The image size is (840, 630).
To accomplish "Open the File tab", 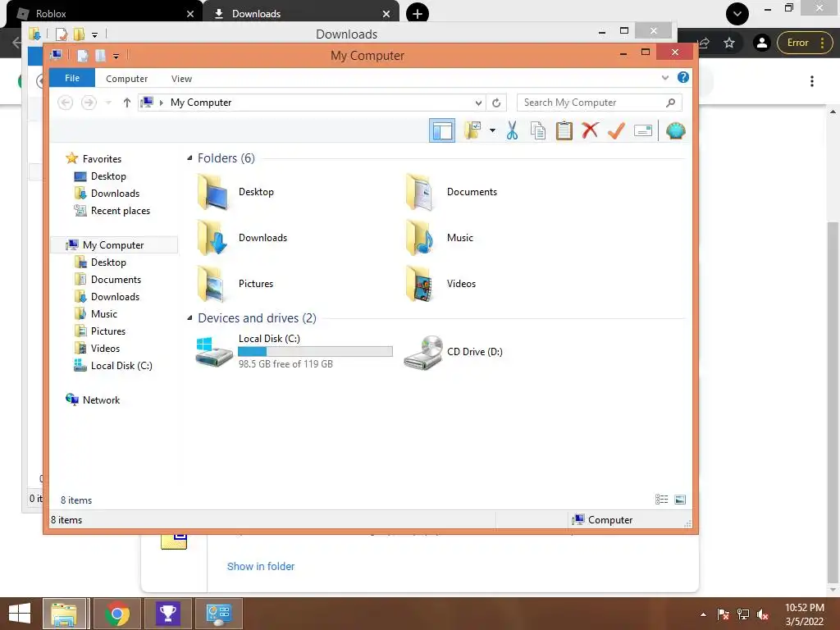I will [x=72, y=78].
